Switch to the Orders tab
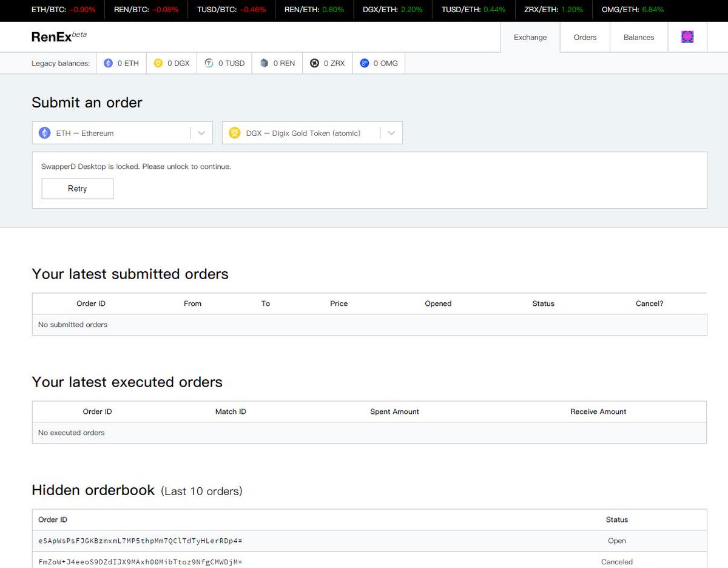728x568 pixels. coord(585,37)
